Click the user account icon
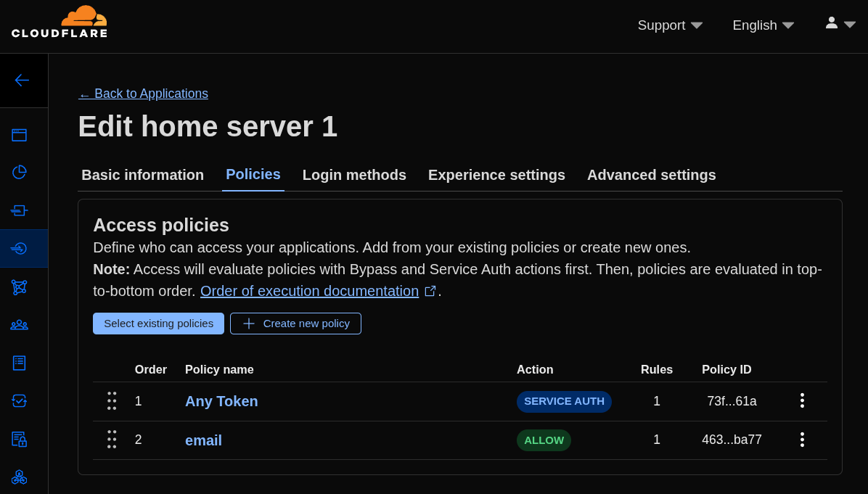 pos(832,22)
